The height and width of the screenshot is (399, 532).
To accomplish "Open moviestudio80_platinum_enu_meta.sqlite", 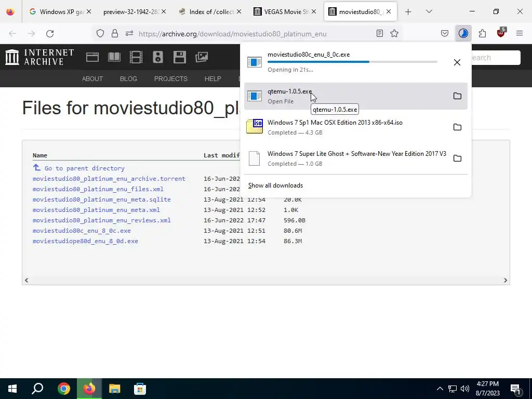I will coord(102,199).
